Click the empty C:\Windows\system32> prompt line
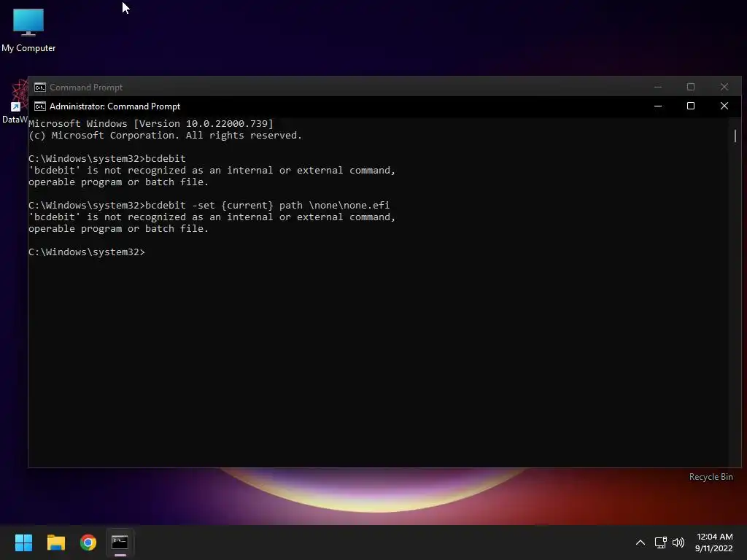 pyautogui.click(x=87, y=252)
